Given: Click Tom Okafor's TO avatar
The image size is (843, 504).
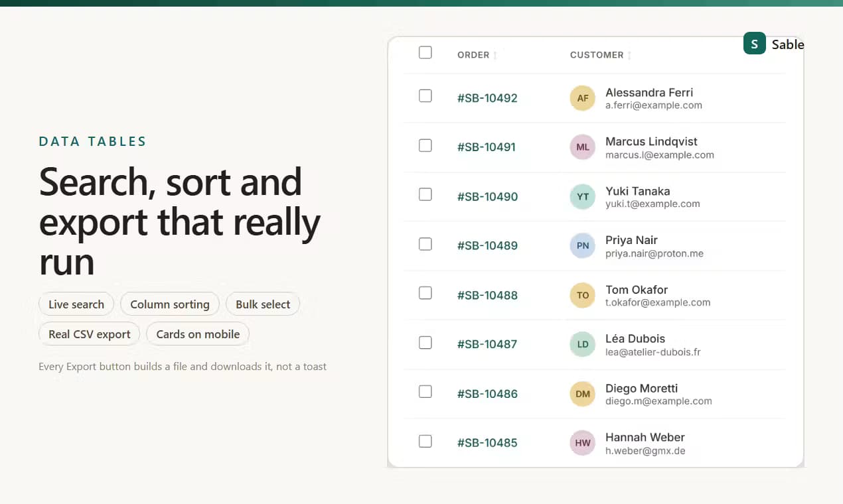Looking at the screenshot, I should click(x=583, y=295).
